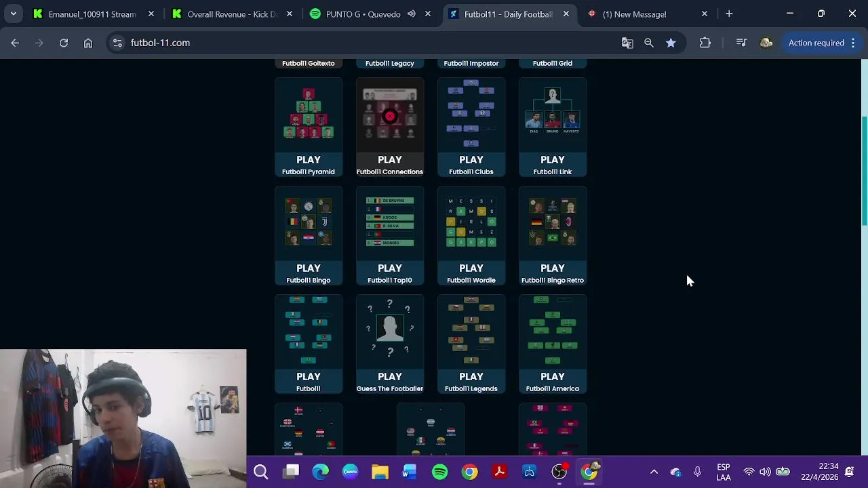
Task: Open ESP LAA language switcher
Action: 724,472
